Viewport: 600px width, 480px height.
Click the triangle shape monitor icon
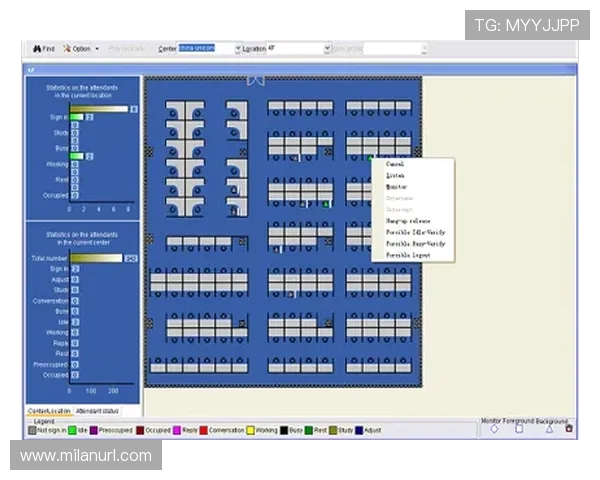[547, 429]
